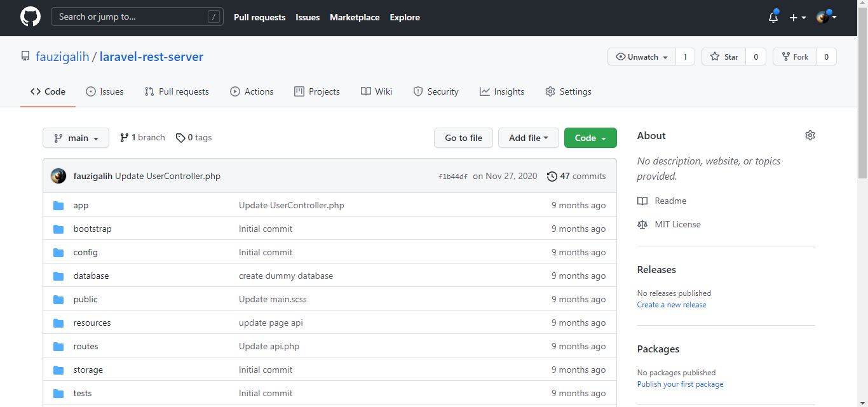Star this repository
The image size is (868, 407).
tap(724, 57)
